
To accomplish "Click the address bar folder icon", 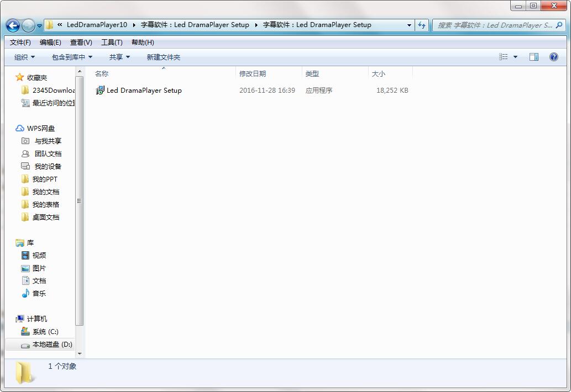I will [x=50, y=25].
